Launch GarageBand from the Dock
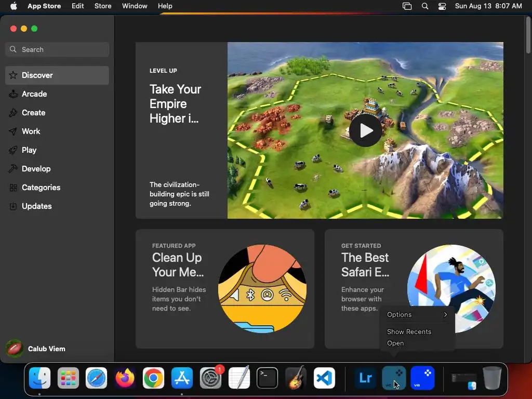This screenshot has height=399, width=532. (x=296, y=378)
